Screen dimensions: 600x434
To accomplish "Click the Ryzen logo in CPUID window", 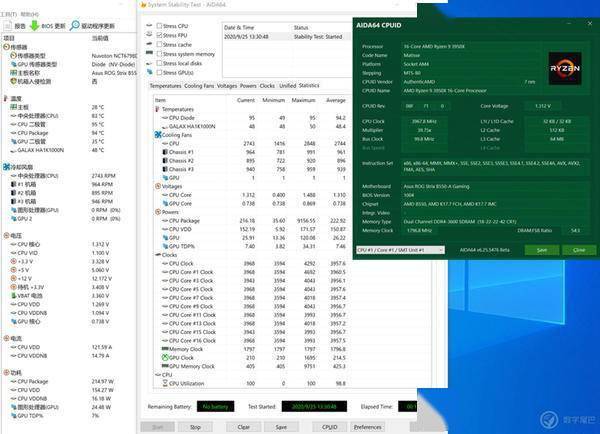I will 565,69.
